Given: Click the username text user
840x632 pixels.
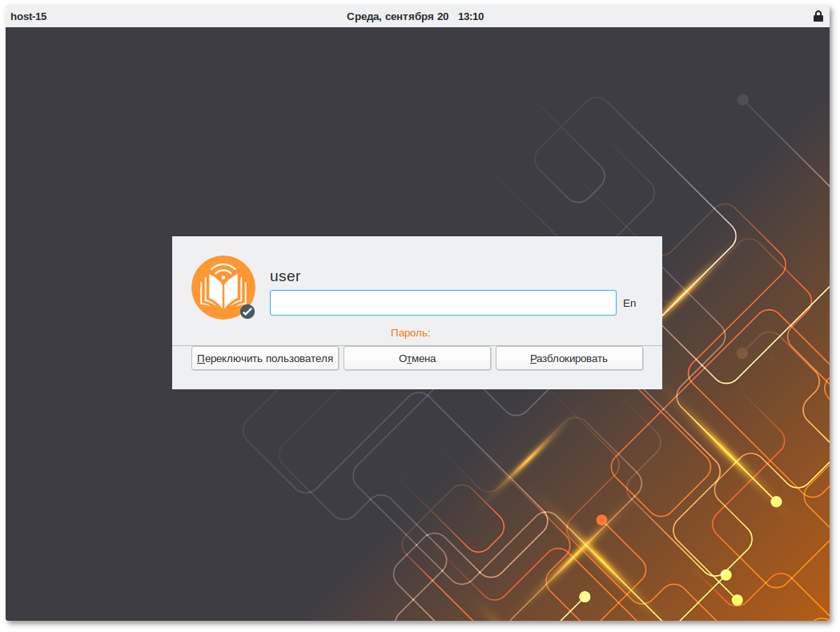Looking at the screenshot, I should [285, 276].
